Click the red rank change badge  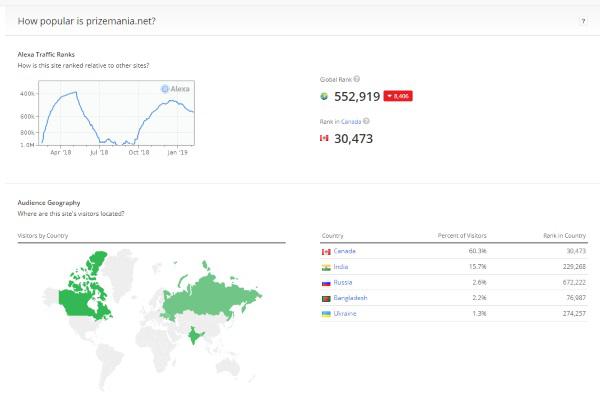point(398,96)
